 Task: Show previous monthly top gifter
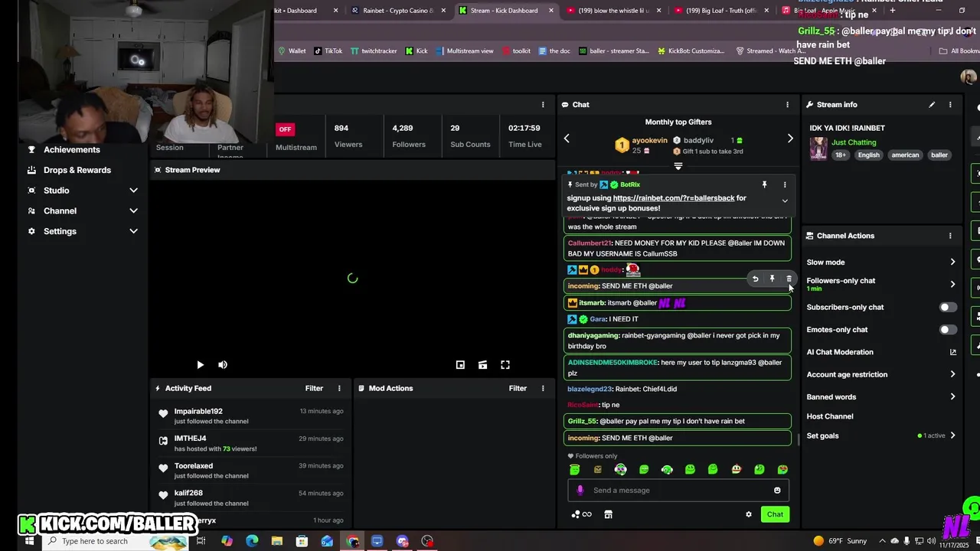[x=567, y=139]
